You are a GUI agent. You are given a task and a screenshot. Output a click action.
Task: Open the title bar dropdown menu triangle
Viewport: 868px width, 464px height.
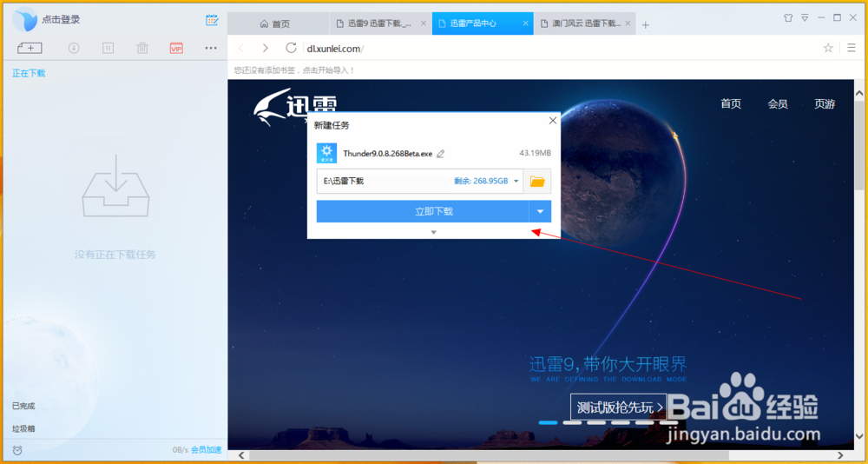coord(805,17)
